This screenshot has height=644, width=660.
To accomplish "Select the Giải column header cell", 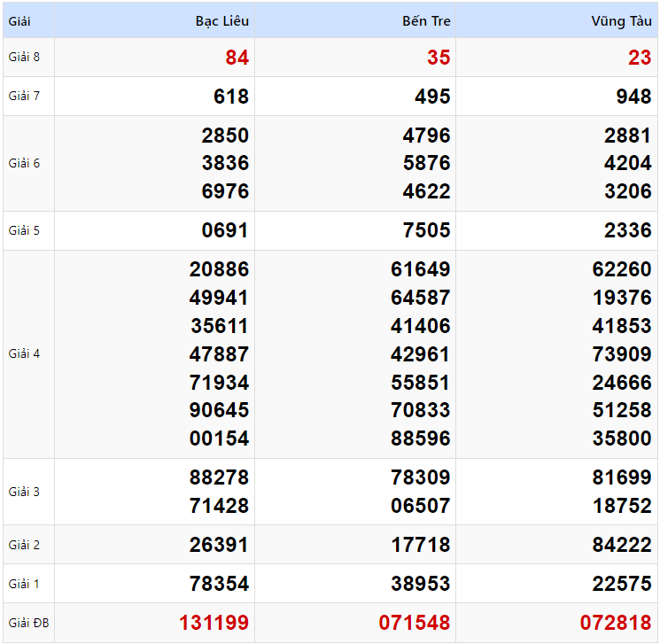I will [19, 21].
